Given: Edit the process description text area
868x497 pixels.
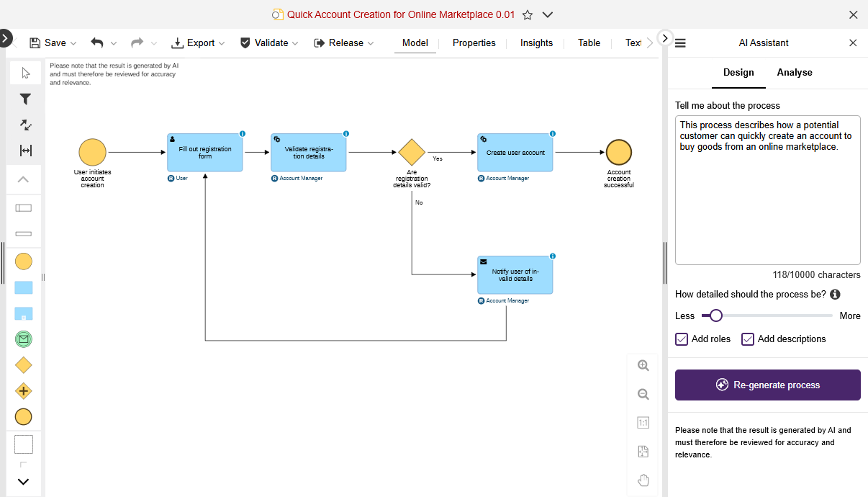Looking at the screenshot, I should click(767, 189).
